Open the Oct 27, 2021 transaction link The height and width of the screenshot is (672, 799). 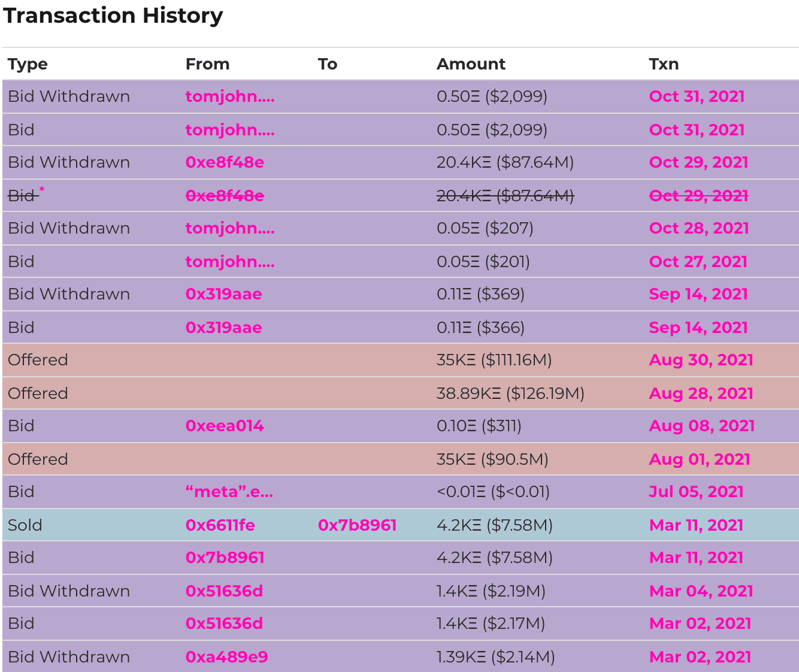tap(698, 262)
